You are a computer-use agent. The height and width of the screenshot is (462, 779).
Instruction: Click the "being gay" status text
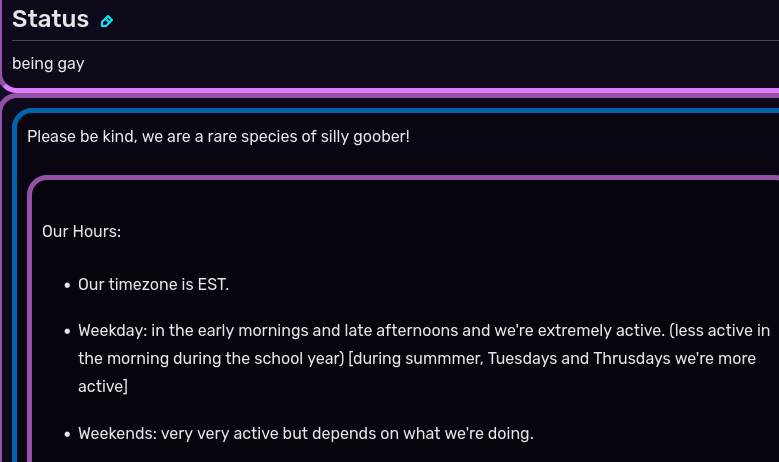[48, 64]
